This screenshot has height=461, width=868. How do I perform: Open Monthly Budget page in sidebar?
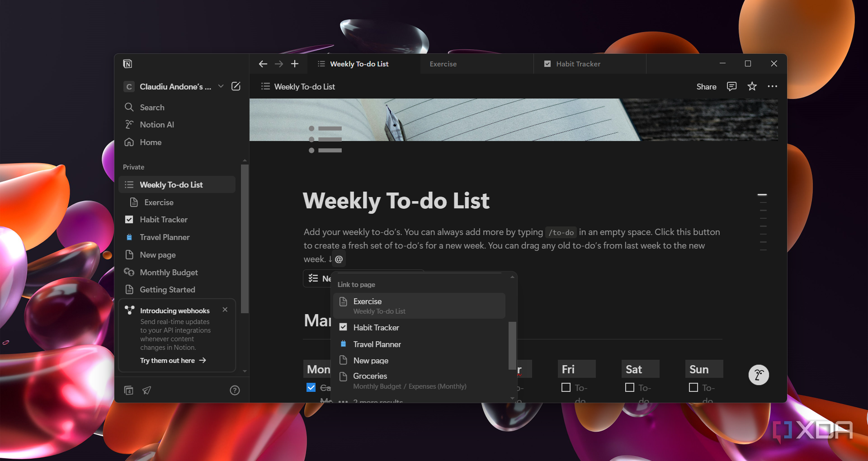[177, 273]
